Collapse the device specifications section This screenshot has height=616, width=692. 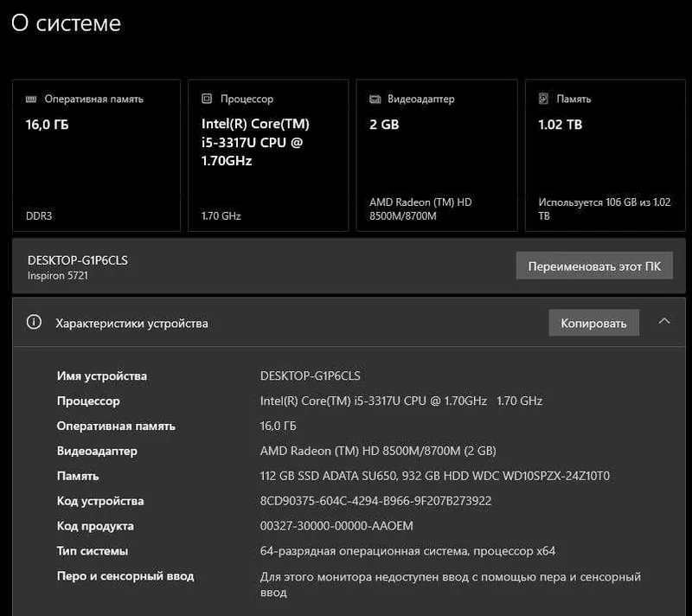click(664, 322)
